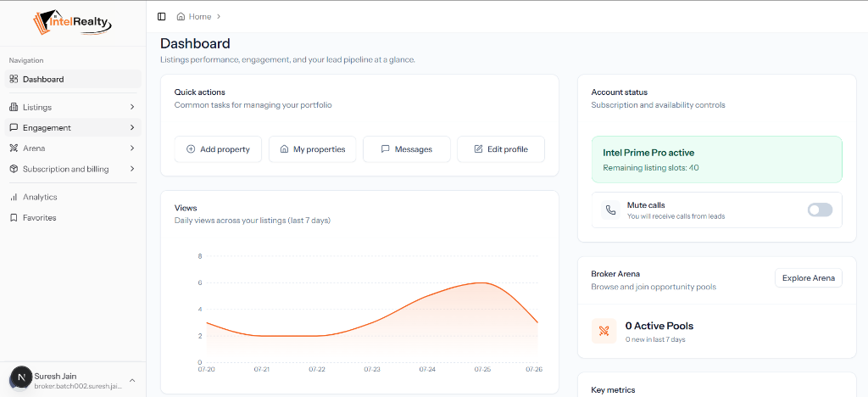Screen dimensions: 868x397
Task: Click the Intel Prime Pro active banner
Action: [x=716, y=159]
